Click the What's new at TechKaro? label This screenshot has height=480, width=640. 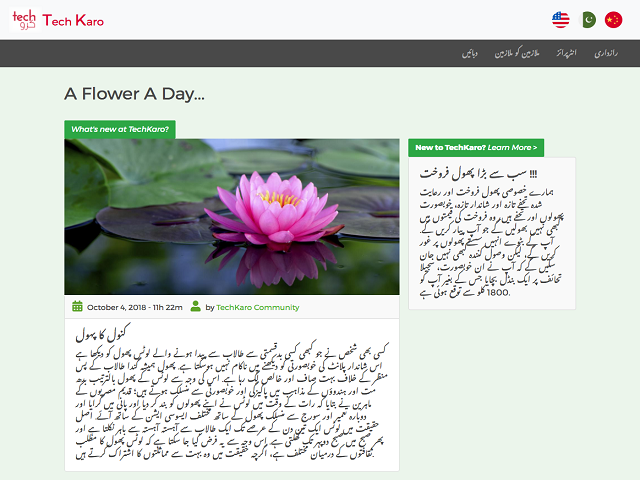pyautogui.click(x=120, y=129)
